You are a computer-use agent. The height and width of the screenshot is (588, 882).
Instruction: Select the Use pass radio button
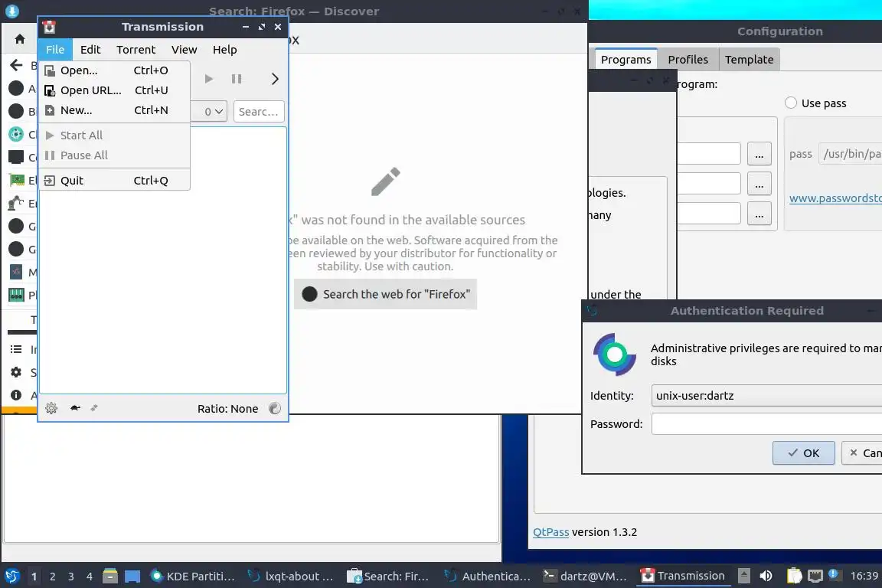click(791, 103)
